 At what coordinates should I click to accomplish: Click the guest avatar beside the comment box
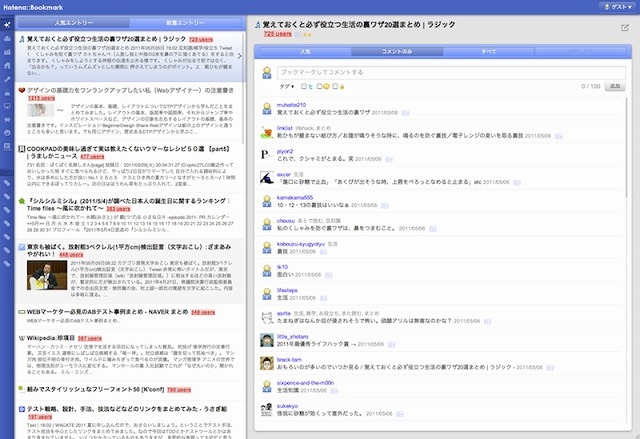267,73
